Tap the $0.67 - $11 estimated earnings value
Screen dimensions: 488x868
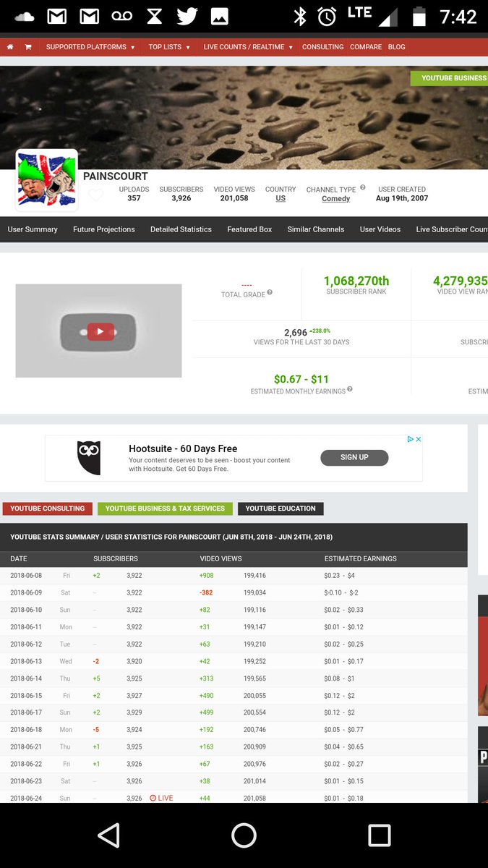coord(301,379)
